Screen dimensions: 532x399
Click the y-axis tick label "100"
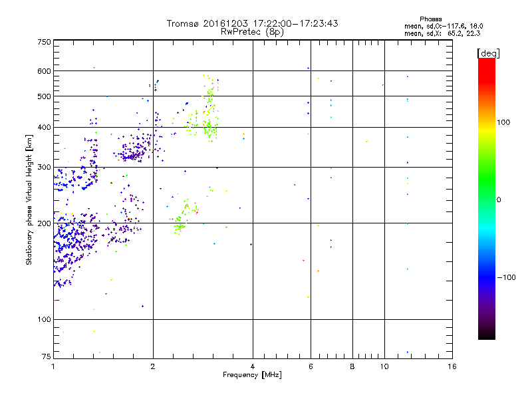coord(44,319)
